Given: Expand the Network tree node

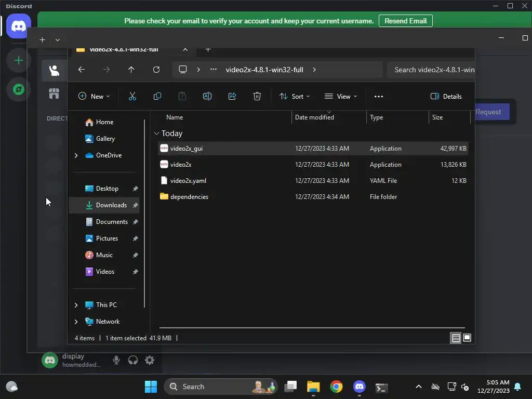Looking at the screenshot, I should pyautogui.click(x=76, y=322).
